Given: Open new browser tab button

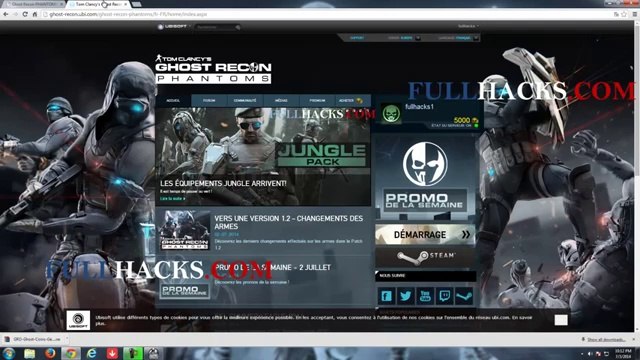Looking at the screenshot, I should [x=136, y=4].
